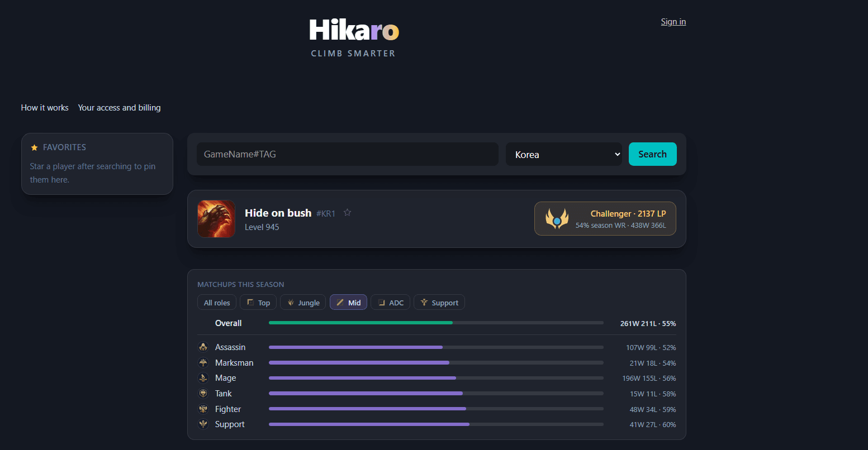This screenshot has height=450, width=868.
Task: Open Your access and billing
Action: (x=119, y=108)
